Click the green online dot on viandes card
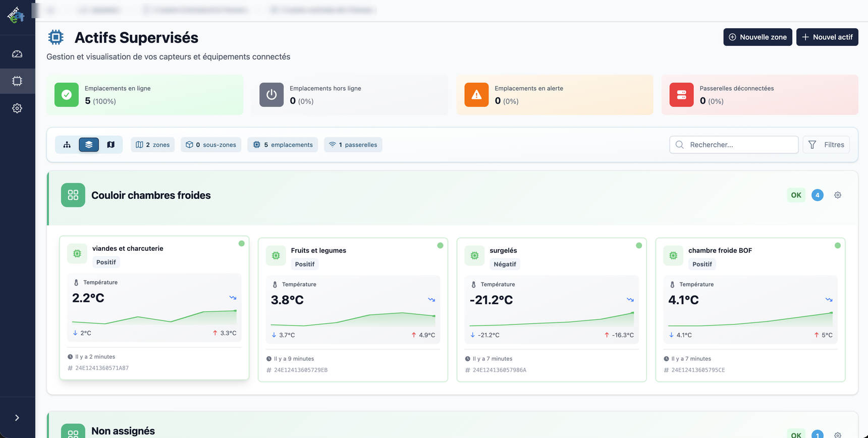Screen dimensions: 868x438 pos(242,244)
